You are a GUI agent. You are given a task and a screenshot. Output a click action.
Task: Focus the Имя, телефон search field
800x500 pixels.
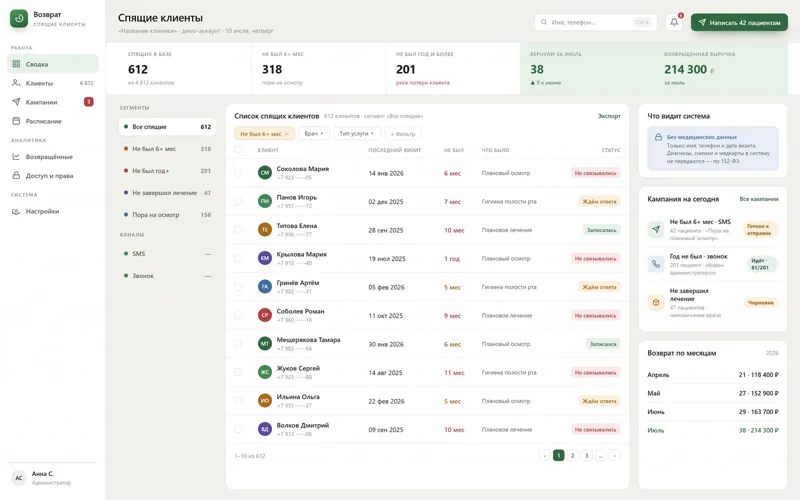596,22
